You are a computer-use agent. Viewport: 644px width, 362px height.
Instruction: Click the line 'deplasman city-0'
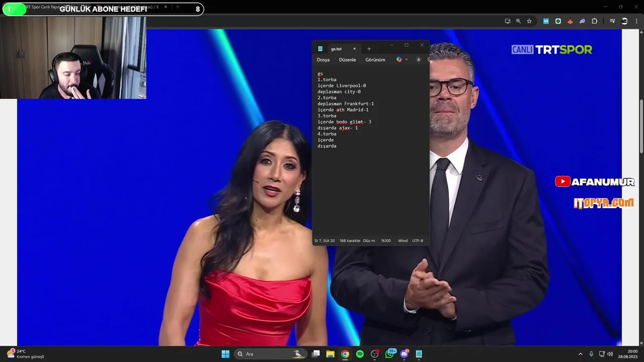click(x=339, y=92)
